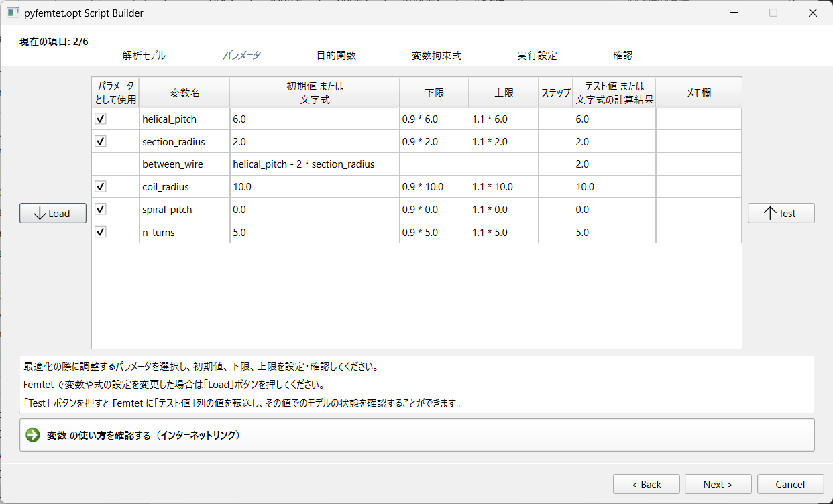Click the Test button

[781, 213]
